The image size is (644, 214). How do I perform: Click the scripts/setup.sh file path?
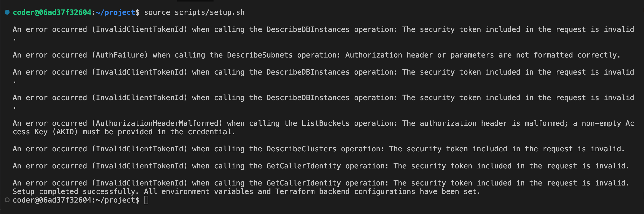click(209, 12)
